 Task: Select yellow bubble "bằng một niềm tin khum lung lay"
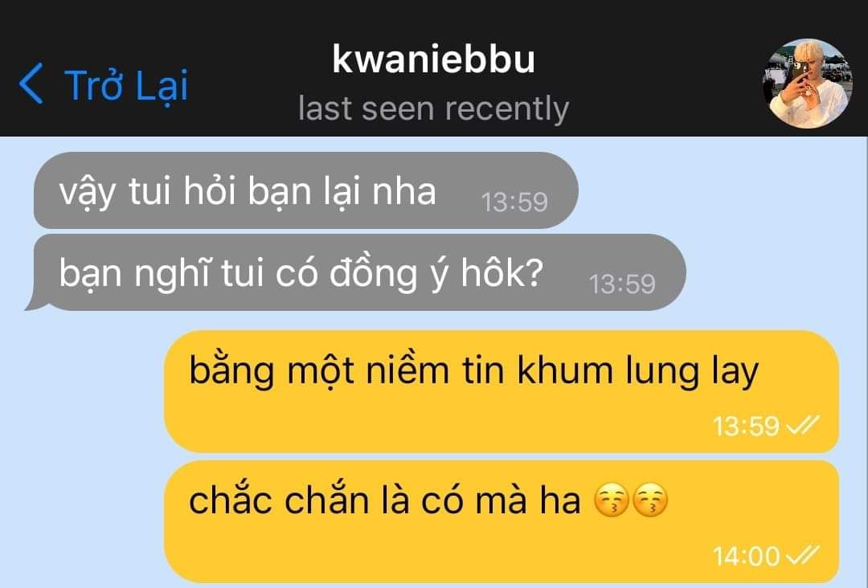click(502, 392)
